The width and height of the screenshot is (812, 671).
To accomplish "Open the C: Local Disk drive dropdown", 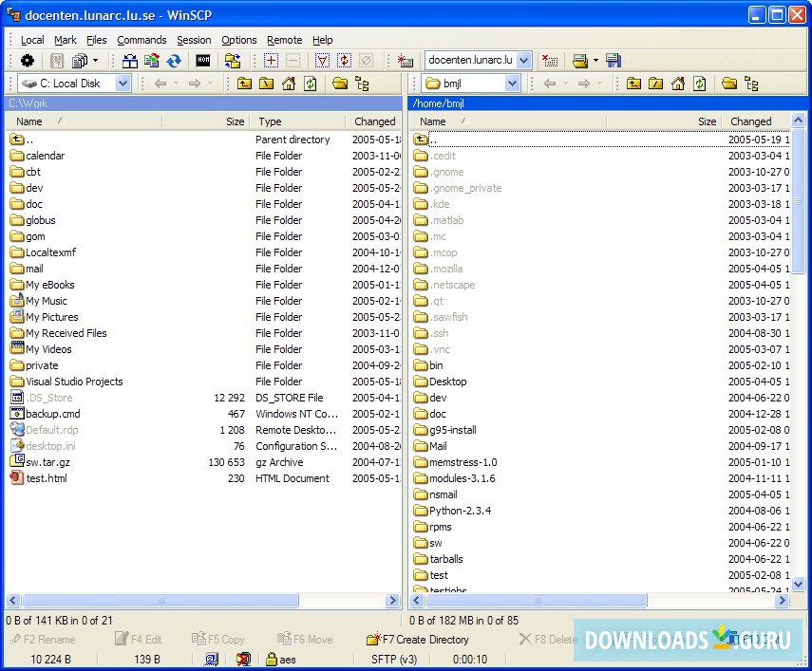I will click(x=123, y=84).
